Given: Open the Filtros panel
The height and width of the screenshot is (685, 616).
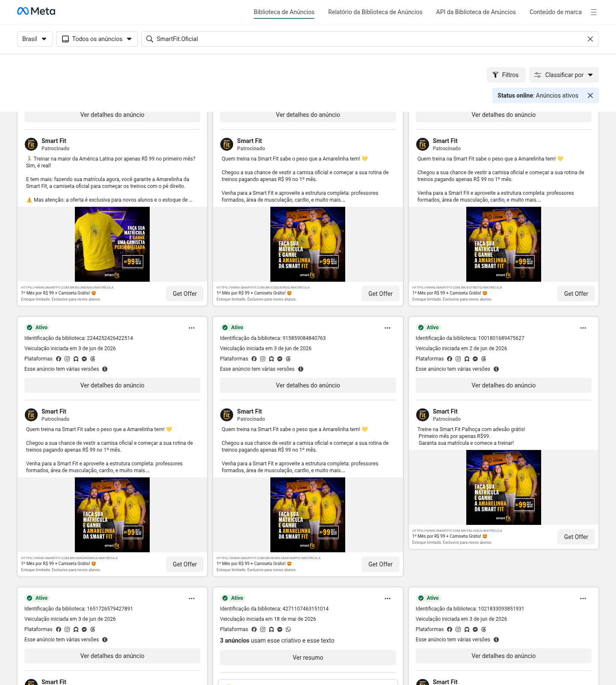Looking at the screenshot, I should pyautogui.click(x=506, y=75).
